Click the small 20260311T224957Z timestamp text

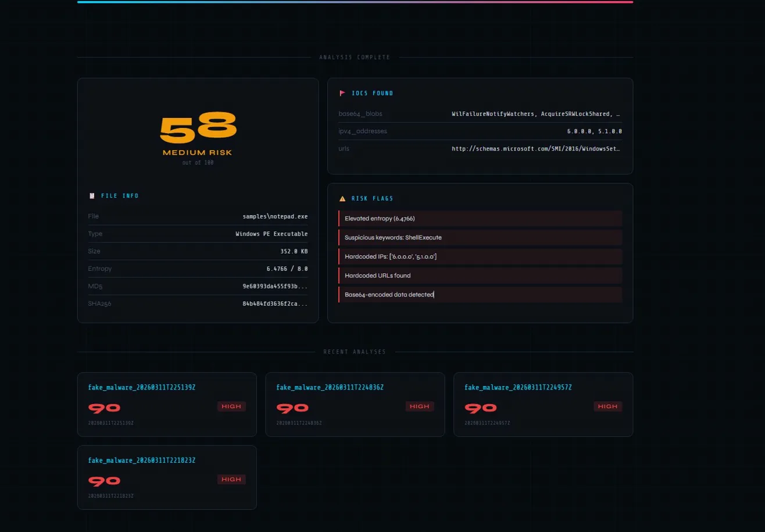coord(488,423)
